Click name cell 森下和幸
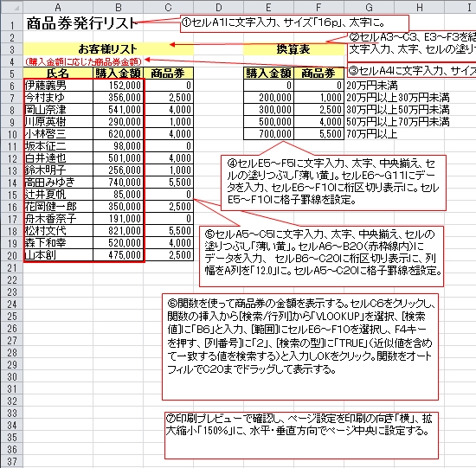This screenshot has height=468, width=476. click(x=58, y=243)
